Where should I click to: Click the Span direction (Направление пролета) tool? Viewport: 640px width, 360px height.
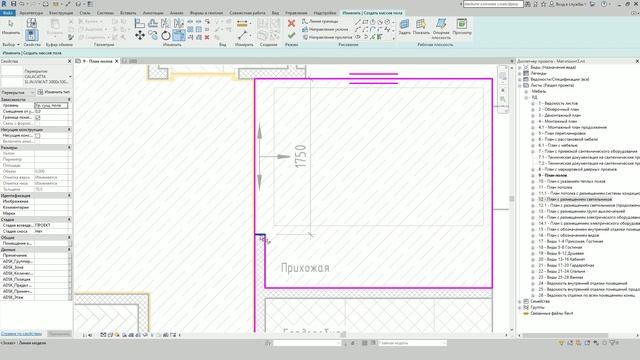(327, 37)
